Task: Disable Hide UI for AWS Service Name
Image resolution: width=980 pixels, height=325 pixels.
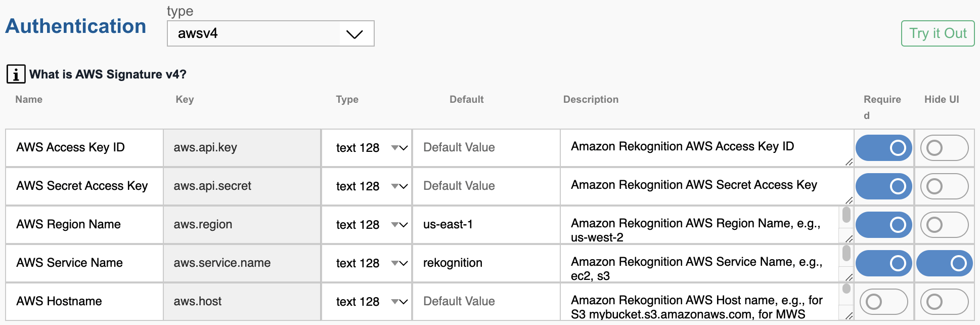Action: (x=944, y=263)
